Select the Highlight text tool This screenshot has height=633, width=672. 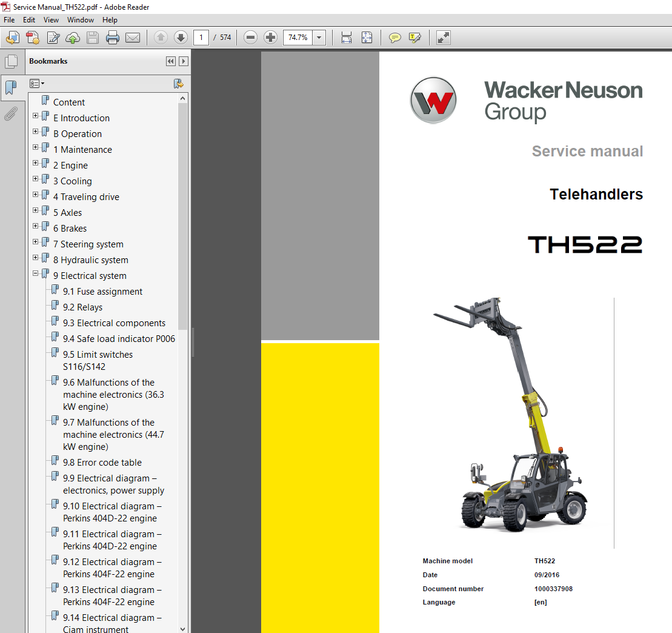(x=415, y=38)
